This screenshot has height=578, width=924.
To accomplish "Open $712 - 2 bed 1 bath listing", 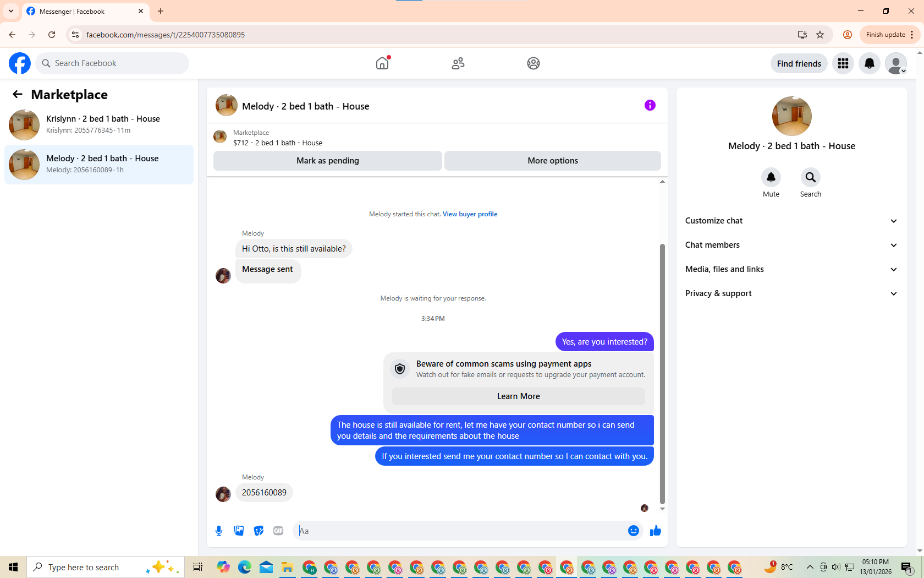I will (278, 143).
